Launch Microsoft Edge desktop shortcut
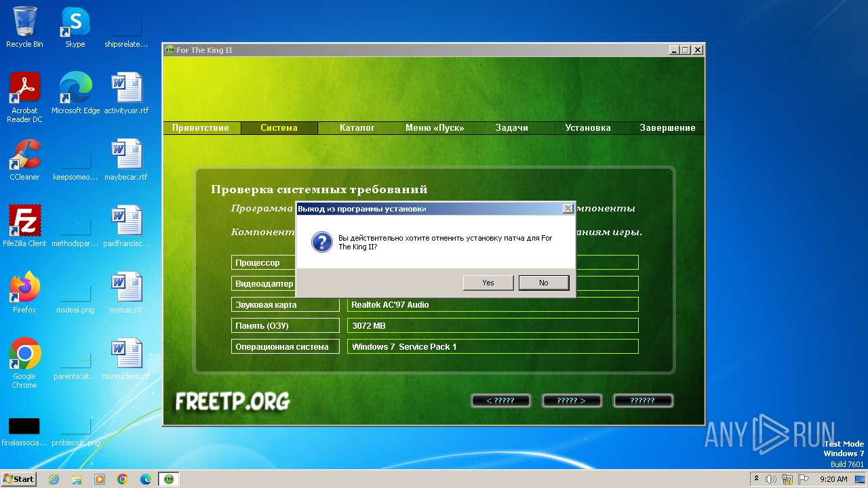This screenshot has height=488, width=868. click(75, 94)
